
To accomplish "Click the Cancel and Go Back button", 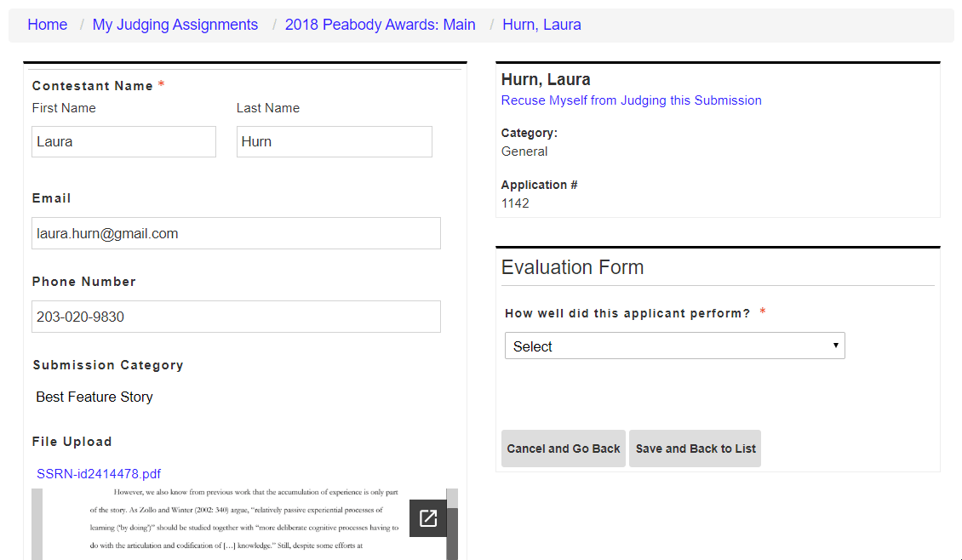I will (x=564, y=449).
